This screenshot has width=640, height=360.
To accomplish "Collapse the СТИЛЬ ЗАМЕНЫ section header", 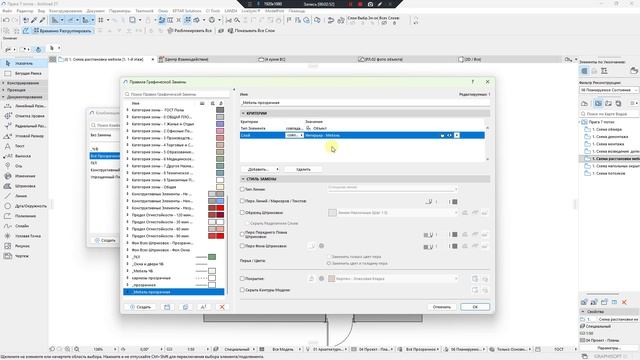I will (x=365, y=179).
